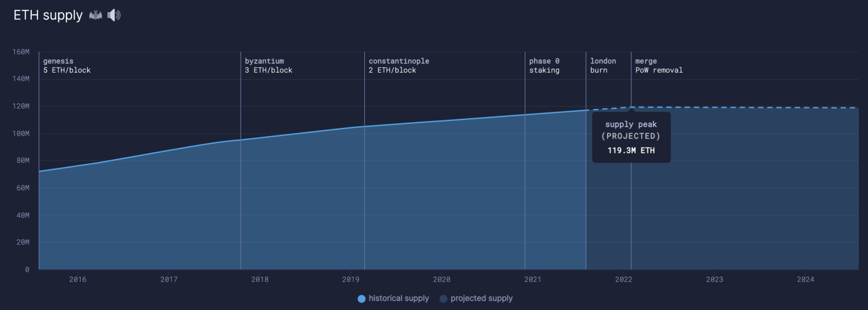Click the supply peak projected tooltip
This screenshot has height=310, width=868.
631,138
